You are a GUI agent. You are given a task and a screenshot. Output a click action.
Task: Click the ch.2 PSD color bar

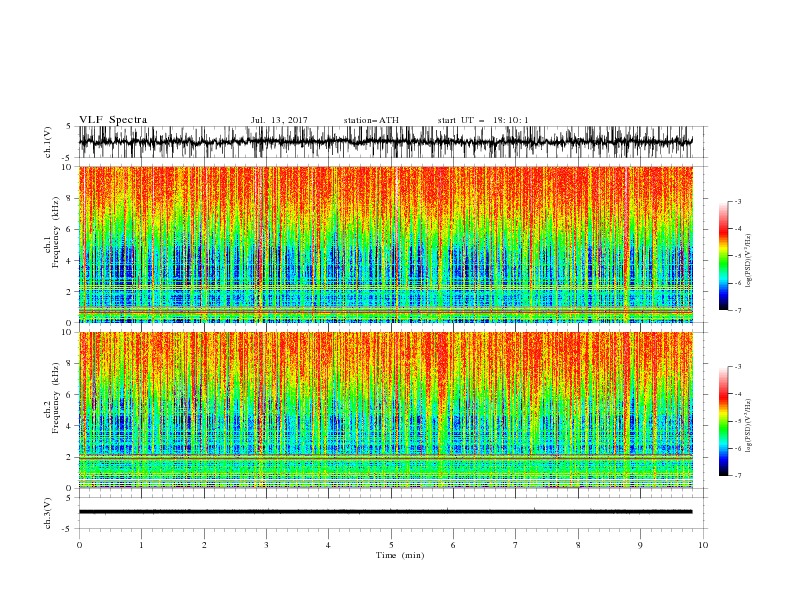coord(724,421)
